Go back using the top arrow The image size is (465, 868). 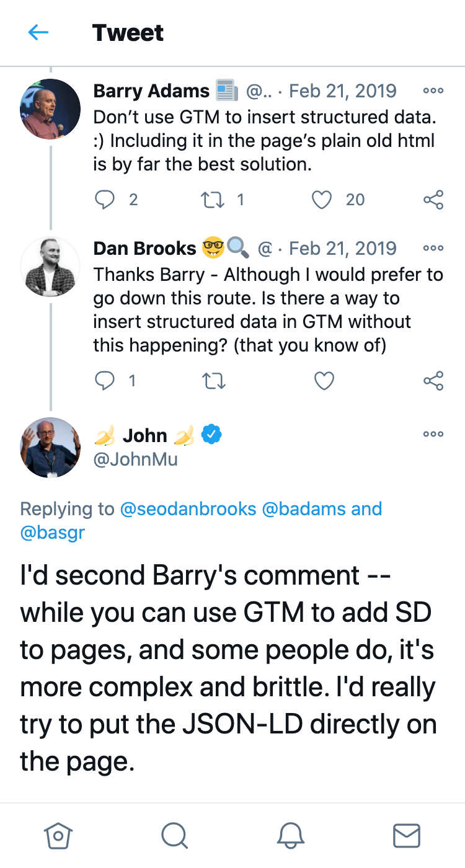(x=38, y=33)
